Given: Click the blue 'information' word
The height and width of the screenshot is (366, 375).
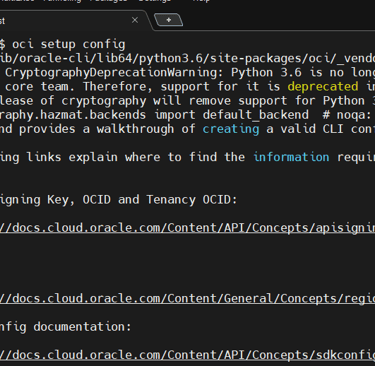Looking at the screenshot, I should click(x=291, y=157).
